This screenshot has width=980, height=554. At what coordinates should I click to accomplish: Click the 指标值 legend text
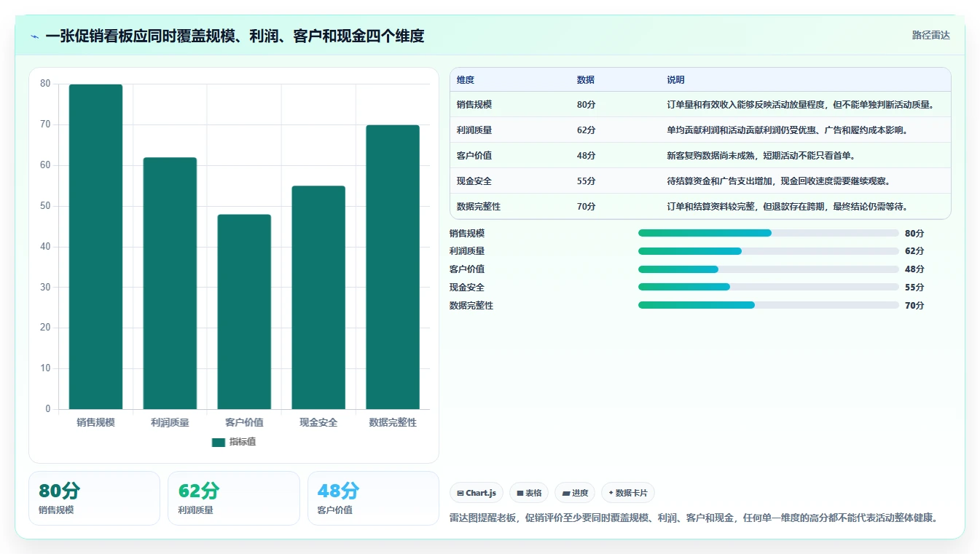coord(243,443)
